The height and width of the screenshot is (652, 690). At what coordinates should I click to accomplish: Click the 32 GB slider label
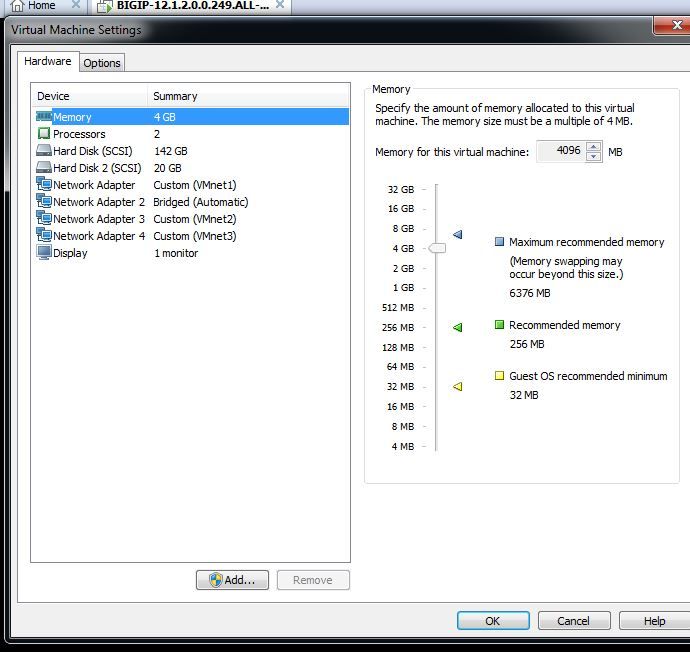click(401, 189)
